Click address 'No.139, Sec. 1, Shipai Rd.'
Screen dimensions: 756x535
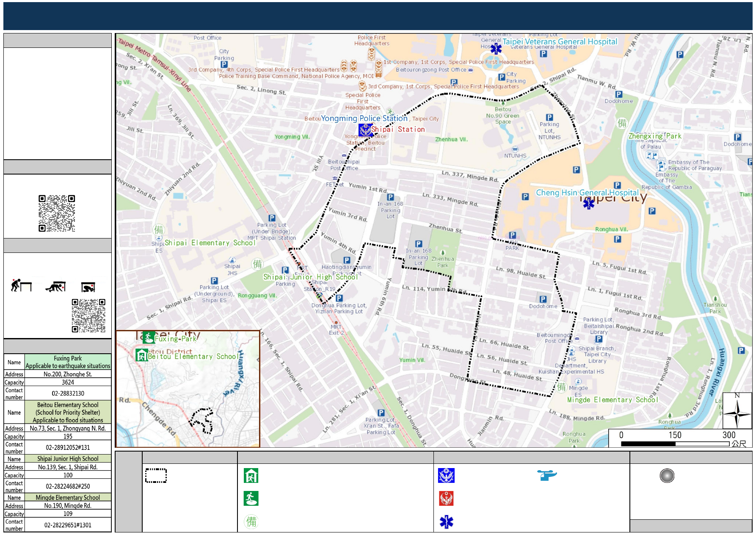(68, 467)
